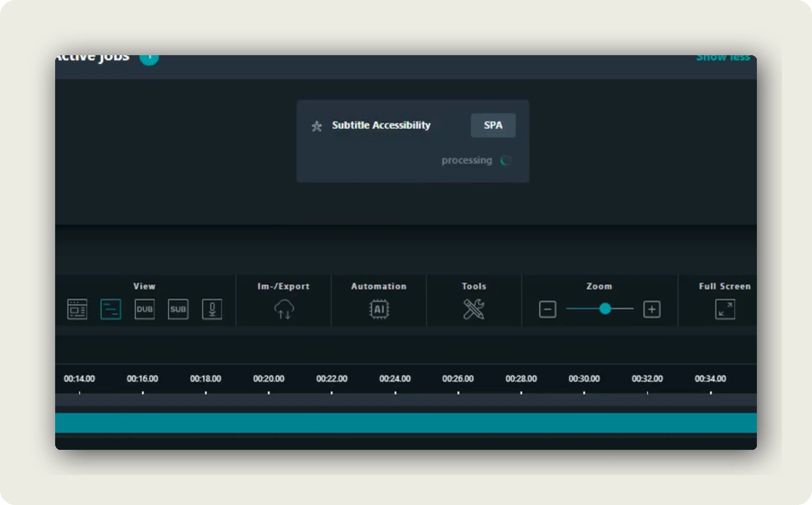Enter Full Screen mode
The height and width of the screenshot is (505, 812).
tap(725, 309)
